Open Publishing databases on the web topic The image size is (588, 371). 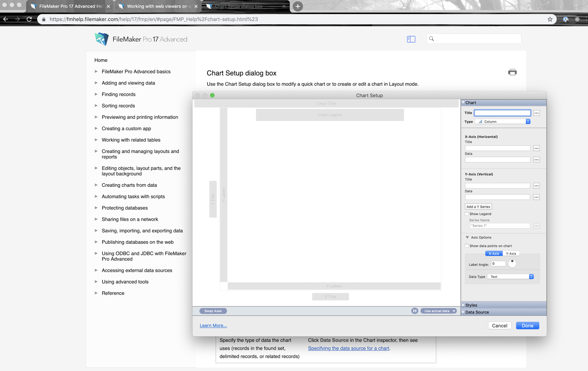point(137,242)
